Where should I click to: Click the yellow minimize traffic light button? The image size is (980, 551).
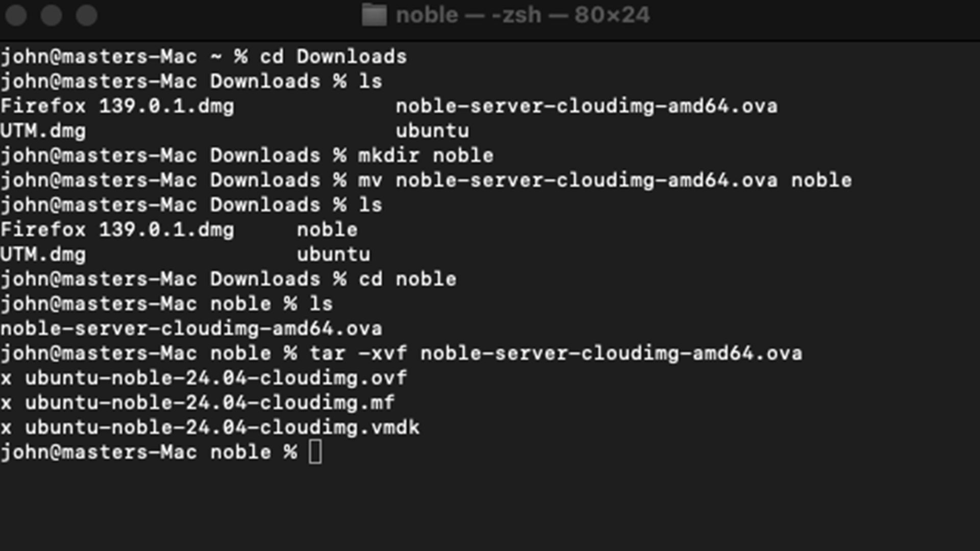point(52,15)
